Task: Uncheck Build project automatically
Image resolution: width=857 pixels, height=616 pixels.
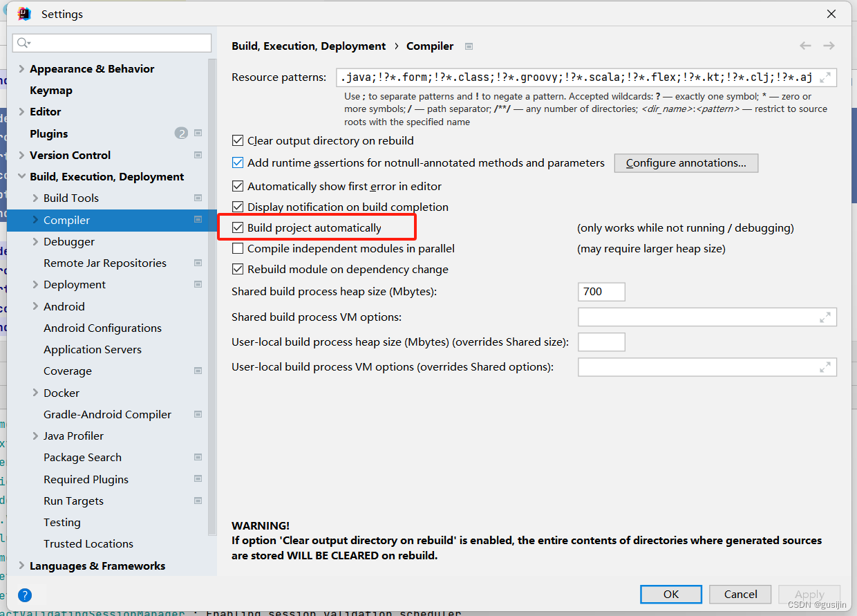Action: (238, 227)
